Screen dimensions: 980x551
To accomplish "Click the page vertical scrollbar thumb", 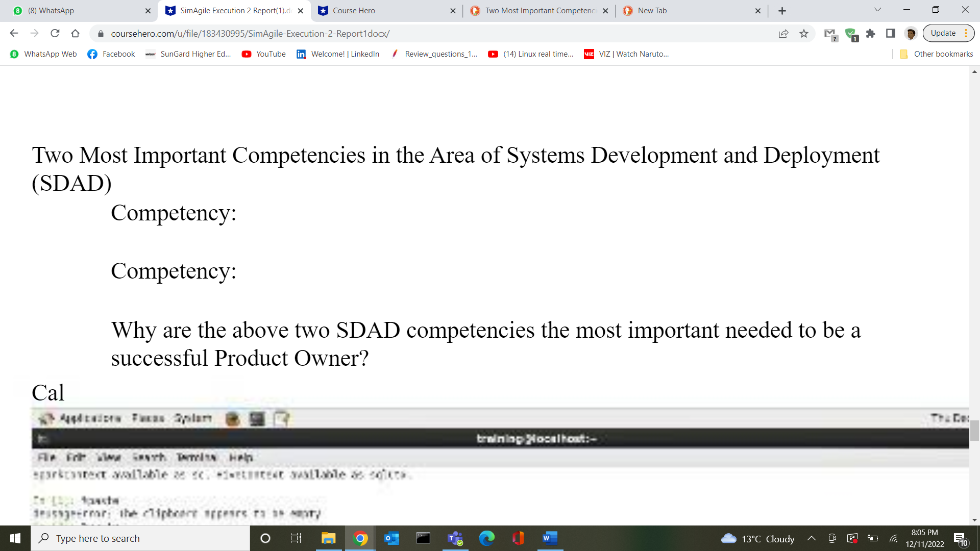I will point(974,430).
